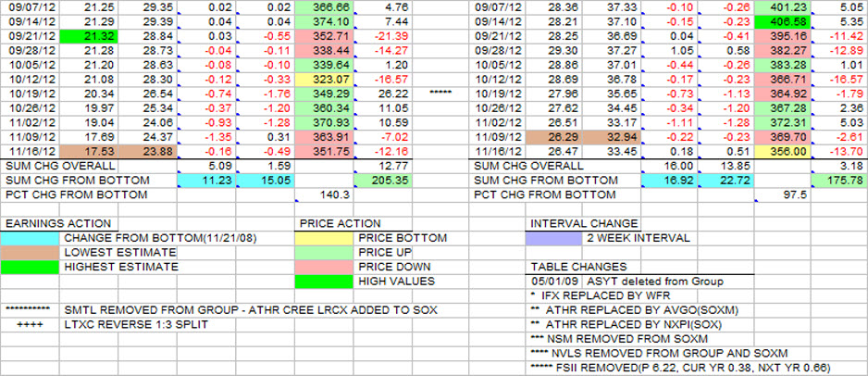
Task: Select the purple 2 Week Interval swatch
Action: coord(554,238)
